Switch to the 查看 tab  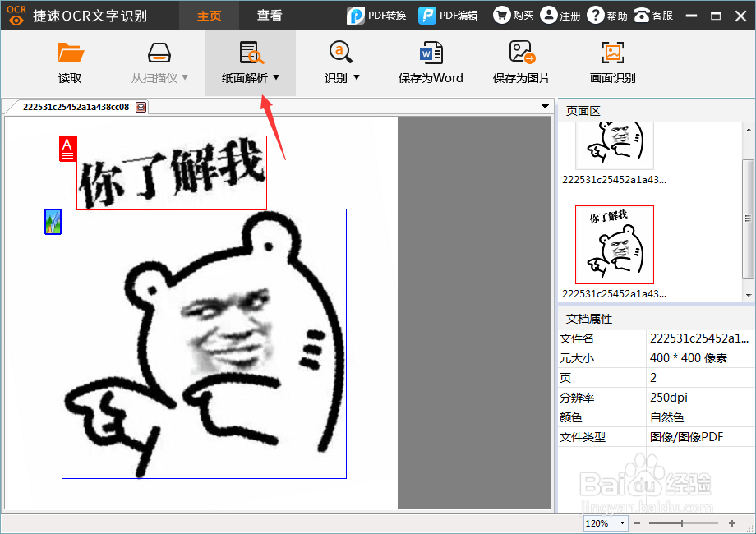[269, 15]
